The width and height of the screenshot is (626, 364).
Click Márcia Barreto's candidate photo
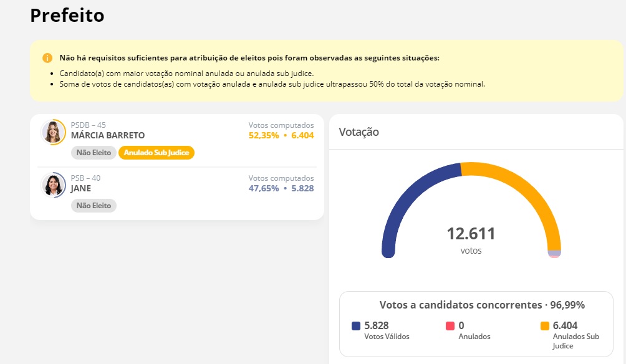tap(53, 132)
